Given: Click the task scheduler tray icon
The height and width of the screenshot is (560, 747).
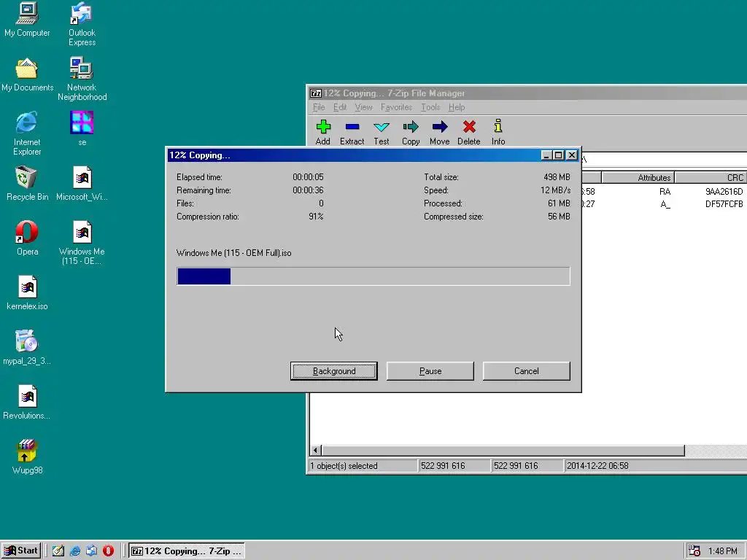Looking at the screenshot, I should coord(694,551).
